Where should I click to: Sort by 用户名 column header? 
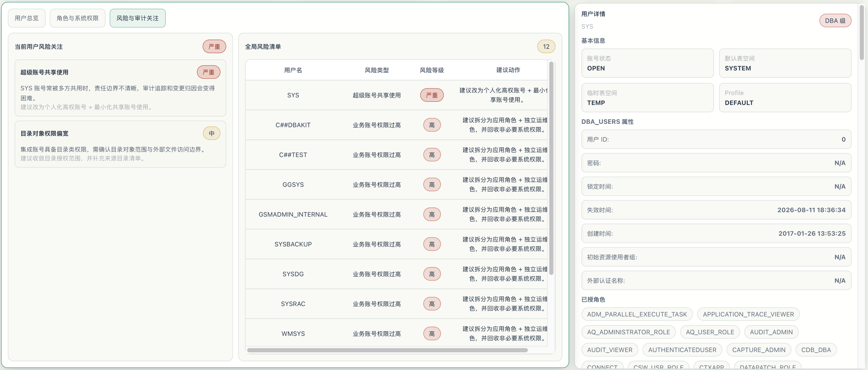[293, 70]
